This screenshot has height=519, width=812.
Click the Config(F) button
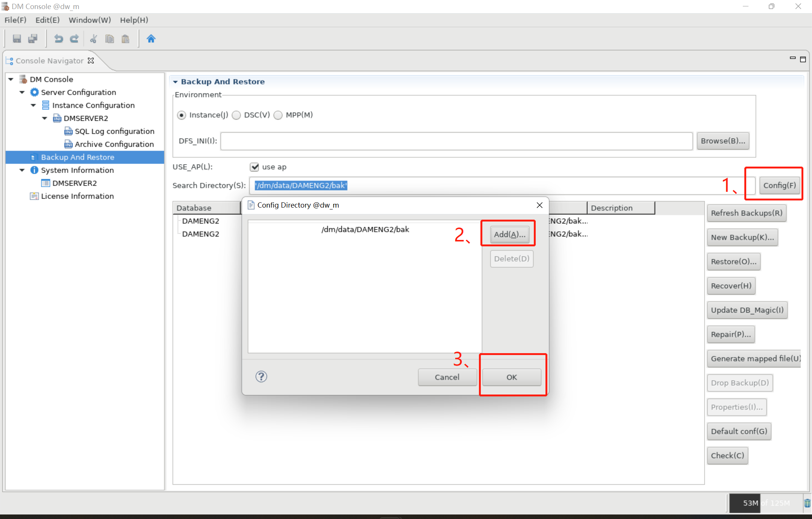coord(779,185)
